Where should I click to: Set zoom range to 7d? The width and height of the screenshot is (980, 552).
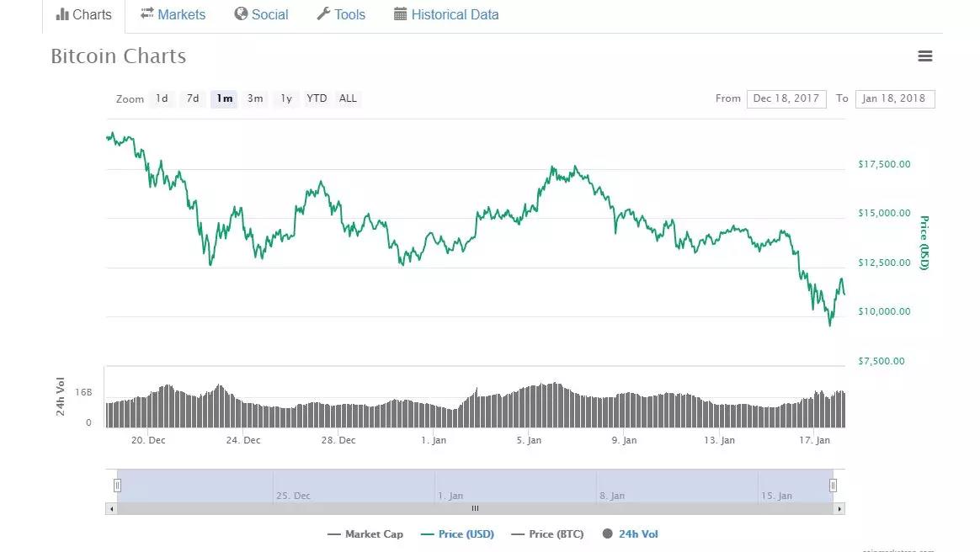pyautogui.click(x=193, y=98)
